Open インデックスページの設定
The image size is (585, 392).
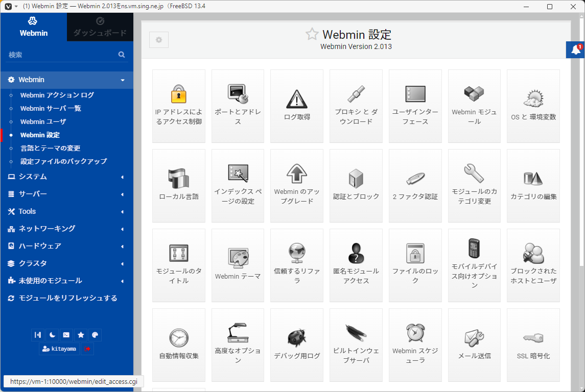(x=238, y=186)
